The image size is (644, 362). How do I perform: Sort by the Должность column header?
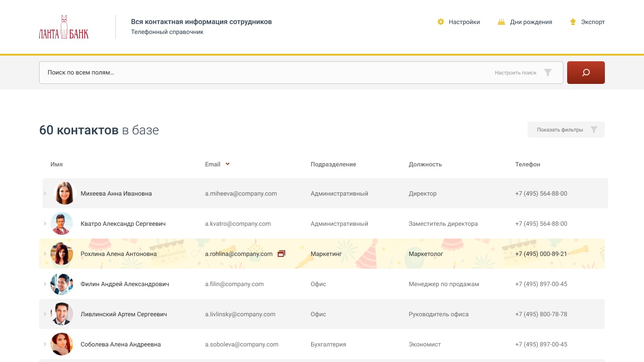[425, 165]
